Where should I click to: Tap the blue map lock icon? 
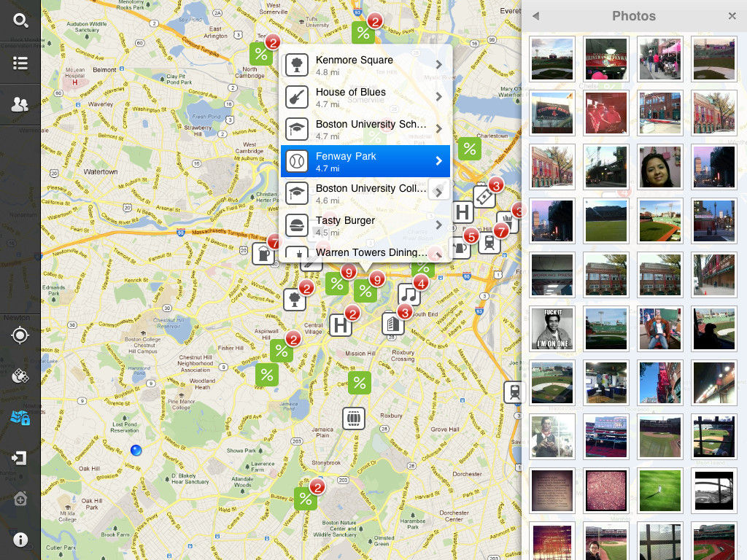pos(20,418)
